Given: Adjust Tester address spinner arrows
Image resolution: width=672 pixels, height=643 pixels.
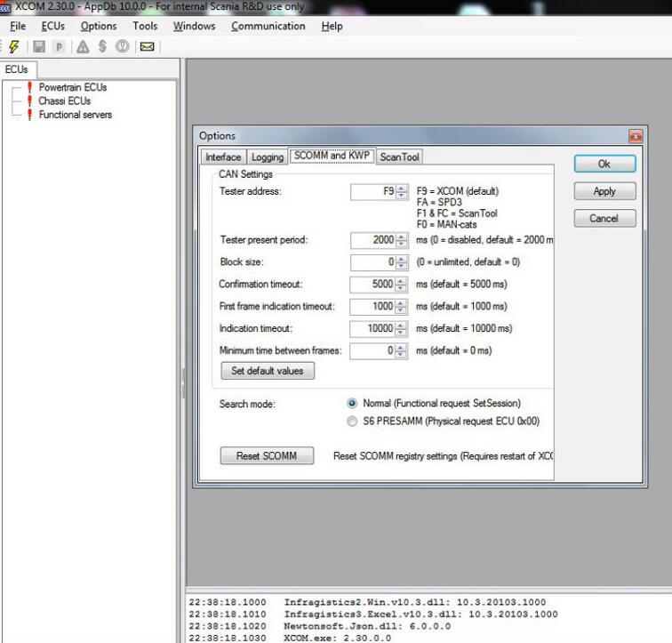Looking at the screenshot, I should [401, 191].
